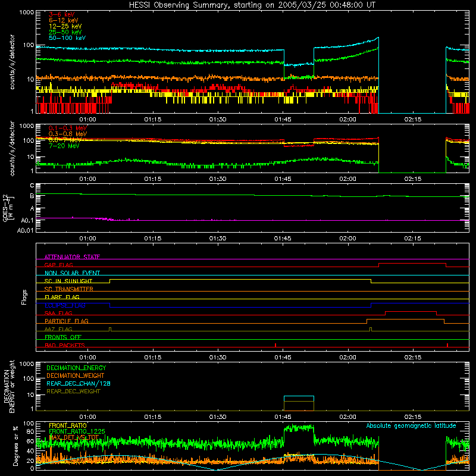The height and width of the screenshot is (476, 476).
Task: Select the orange 6-12 keV legend entry
Action: pos(64,20)
